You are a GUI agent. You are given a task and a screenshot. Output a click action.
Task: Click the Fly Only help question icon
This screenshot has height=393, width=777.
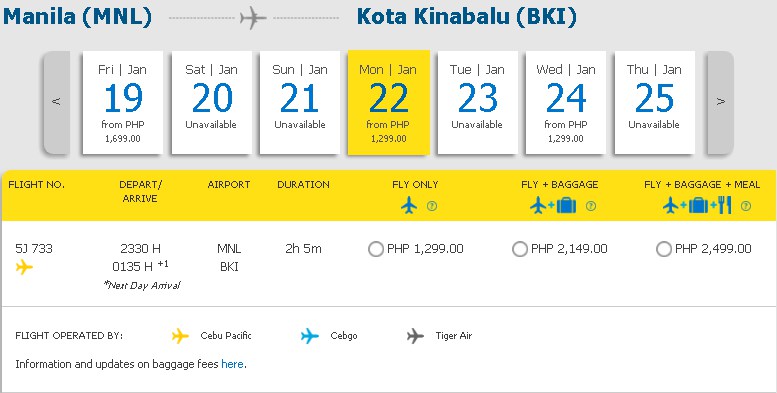click(432, 206)
